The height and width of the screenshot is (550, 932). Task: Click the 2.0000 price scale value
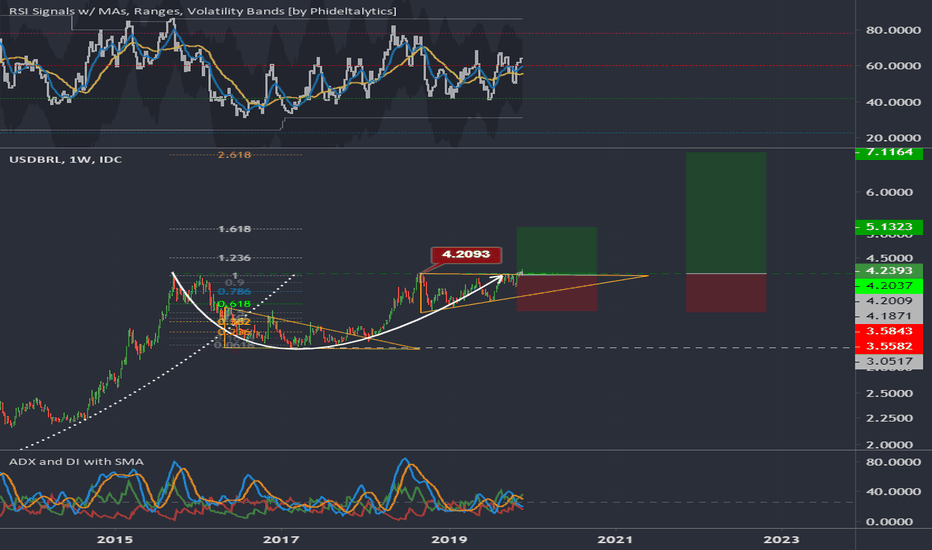[x=889, y=445]
